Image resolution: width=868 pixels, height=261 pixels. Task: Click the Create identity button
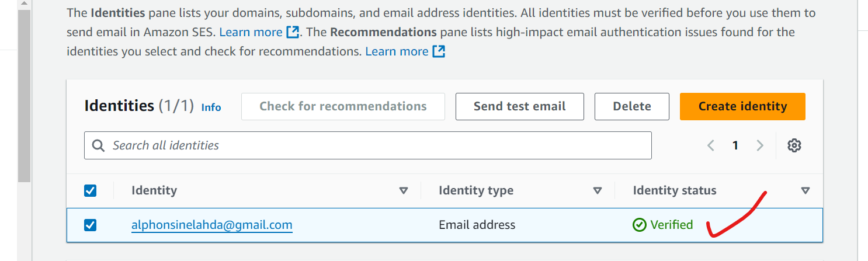click(x=742, y=107)
